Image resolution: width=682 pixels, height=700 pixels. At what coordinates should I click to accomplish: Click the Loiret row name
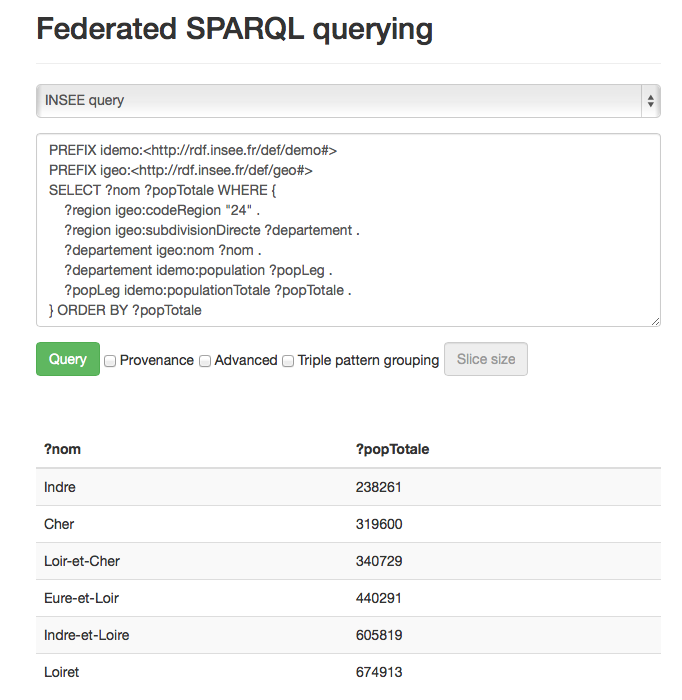[62, 672]
